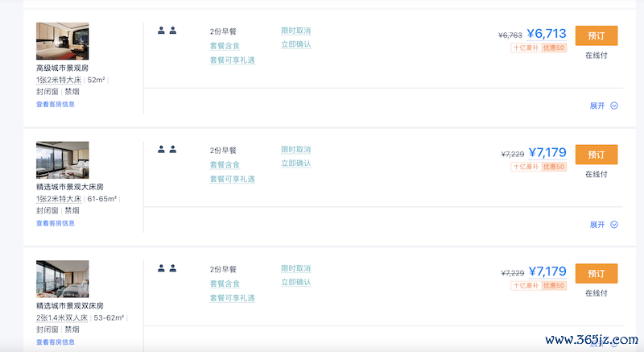644x352 pixels.
Task: View 查看客房信息 for 精选城市景观大床房
Action: tap(56, 223)
